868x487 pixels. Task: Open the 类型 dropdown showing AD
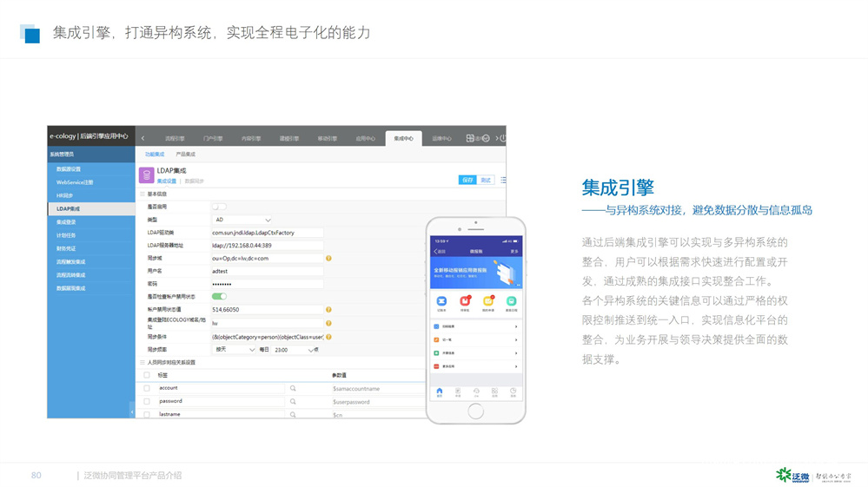pos(242,220)
